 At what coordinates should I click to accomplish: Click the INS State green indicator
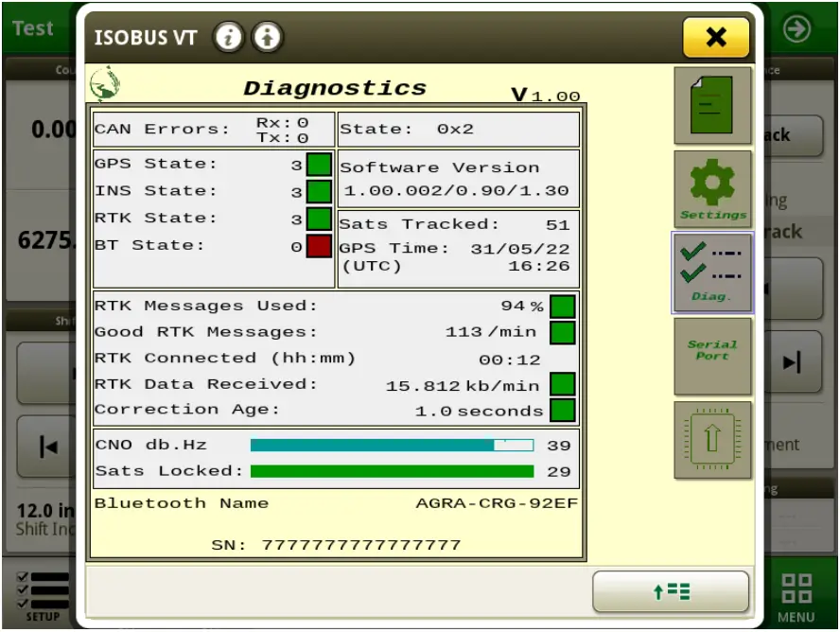pos(319,192)
